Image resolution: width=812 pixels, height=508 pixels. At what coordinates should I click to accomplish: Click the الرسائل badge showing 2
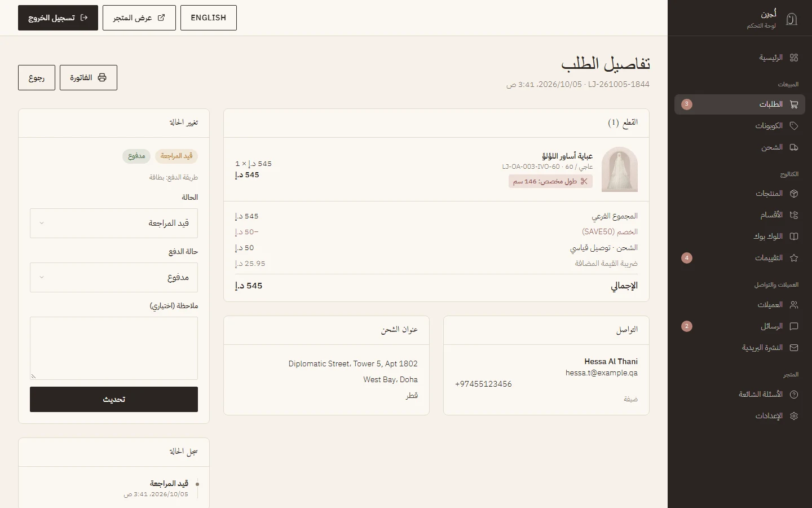coord(687,326)
